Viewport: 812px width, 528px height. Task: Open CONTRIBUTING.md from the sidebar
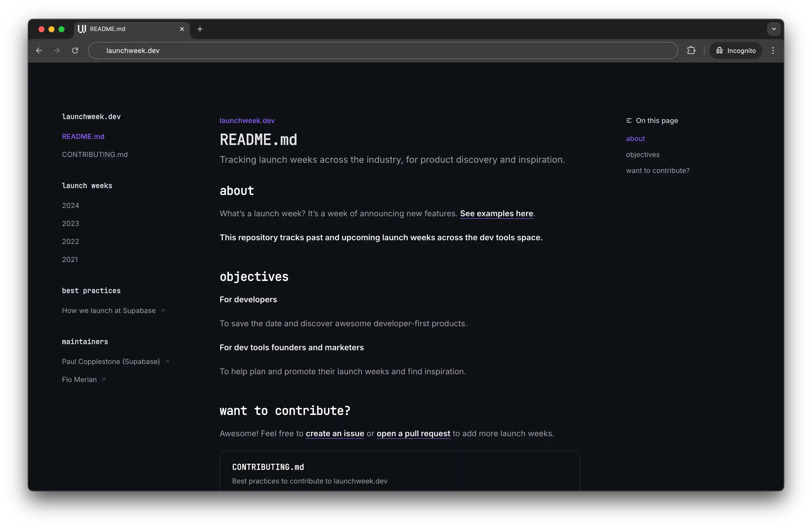tap(94, 154)
